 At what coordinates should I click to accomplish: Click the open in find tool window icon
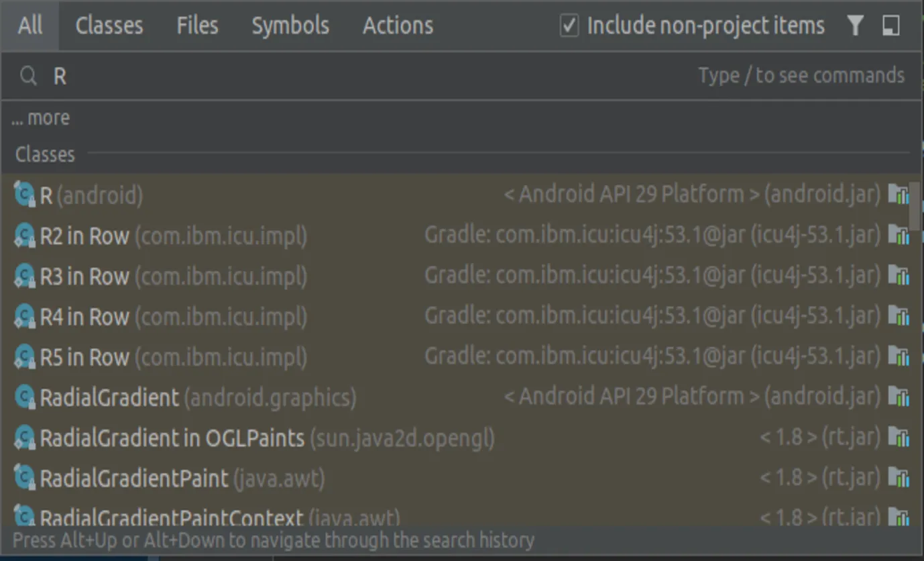tap(891, 26)
